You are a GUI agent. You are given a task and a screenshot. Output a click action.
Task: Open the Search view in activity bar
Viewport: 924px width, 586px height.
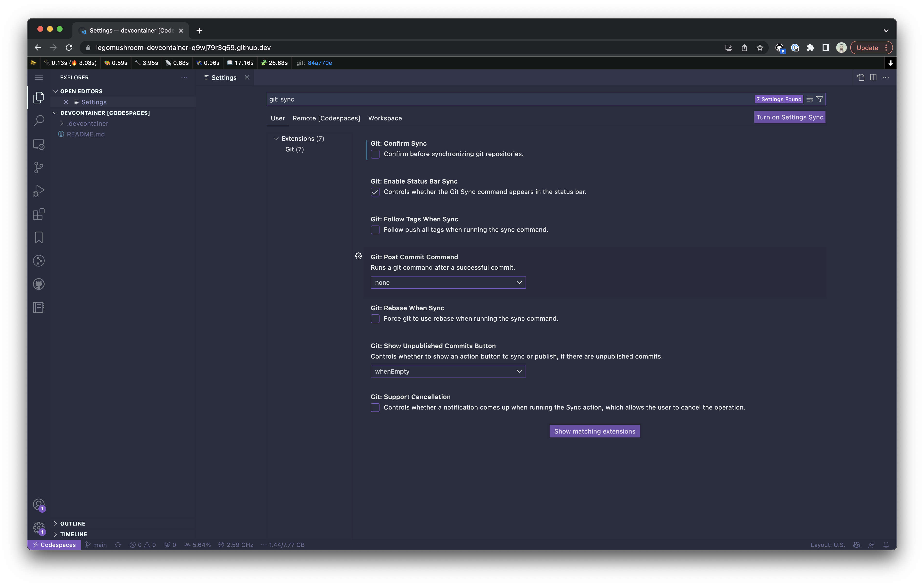point(39,121)
